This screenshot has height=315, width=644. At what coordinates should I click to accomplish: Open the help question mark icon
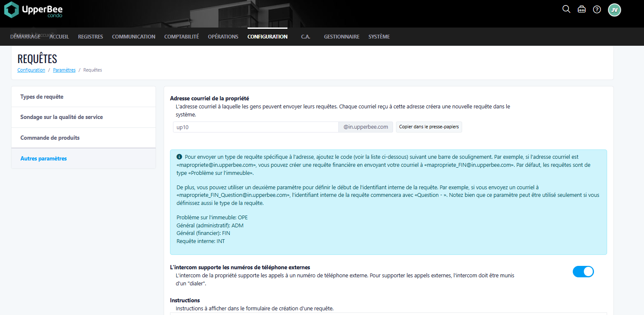[x=597, y=9]
